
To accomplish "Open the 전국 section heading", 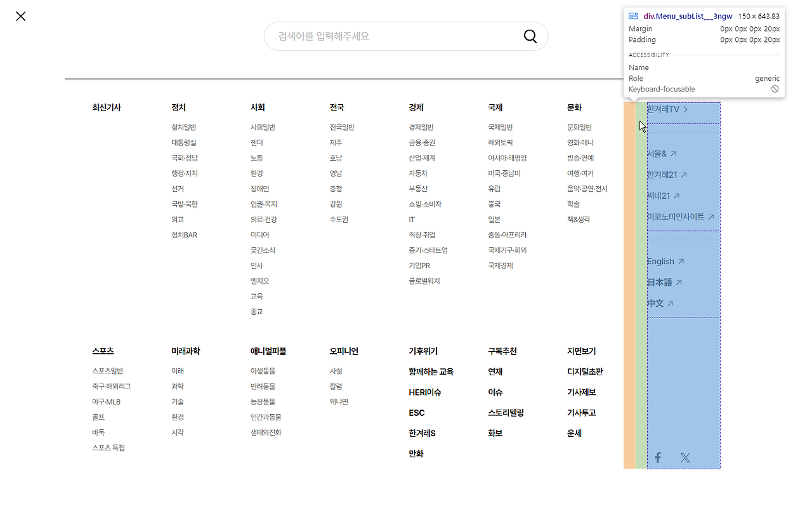I will pyautogui.click(x=337, y=107).
